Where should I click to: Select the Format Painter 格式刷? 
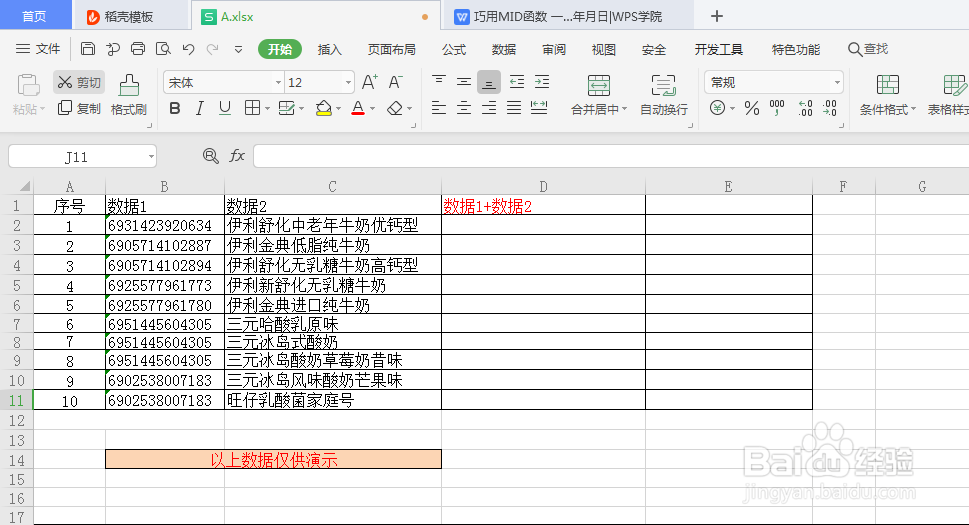tap(129, 94)
